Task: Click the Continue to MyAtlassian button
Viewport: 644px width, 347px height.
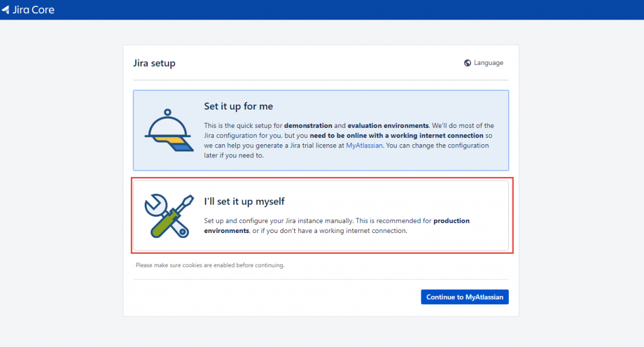Action: [x=465, y=297]
